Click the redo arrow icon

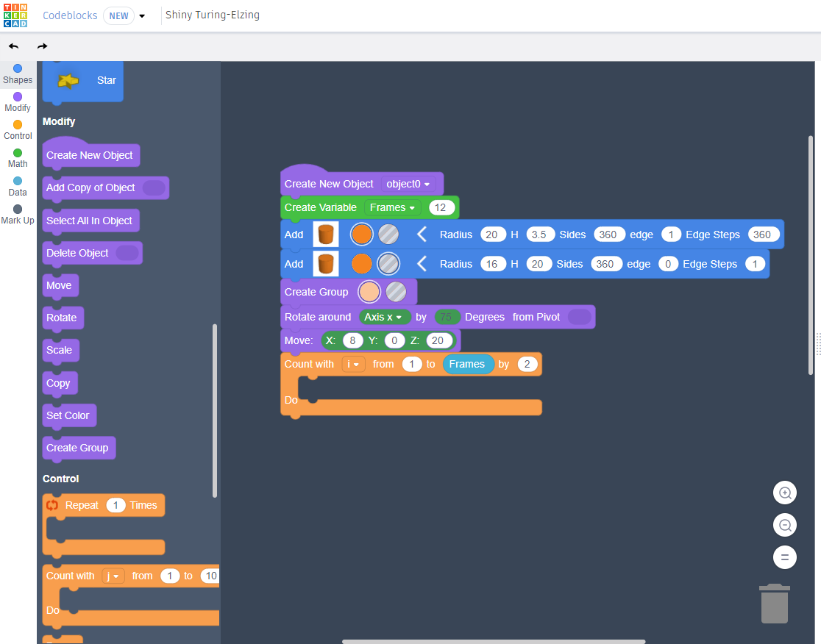coord(42,46)
